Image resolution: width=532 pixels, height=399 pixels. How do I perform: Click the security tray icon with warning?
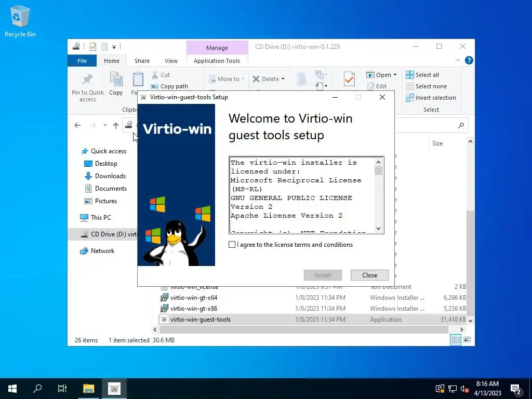[x=440, y=389]
